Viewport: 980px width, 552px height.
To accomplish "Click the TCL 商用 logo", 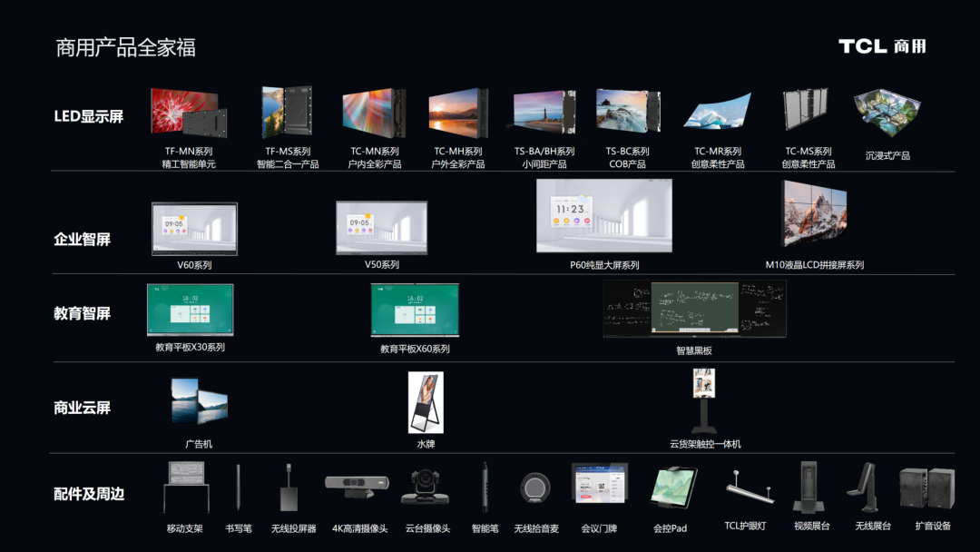I will click(882, 46).
